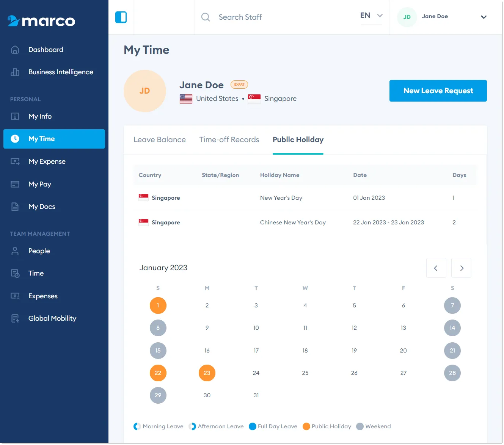Screen dimensions: 504x445
Task: Click the My Docs document icon
Action: (x=15, y=207)
